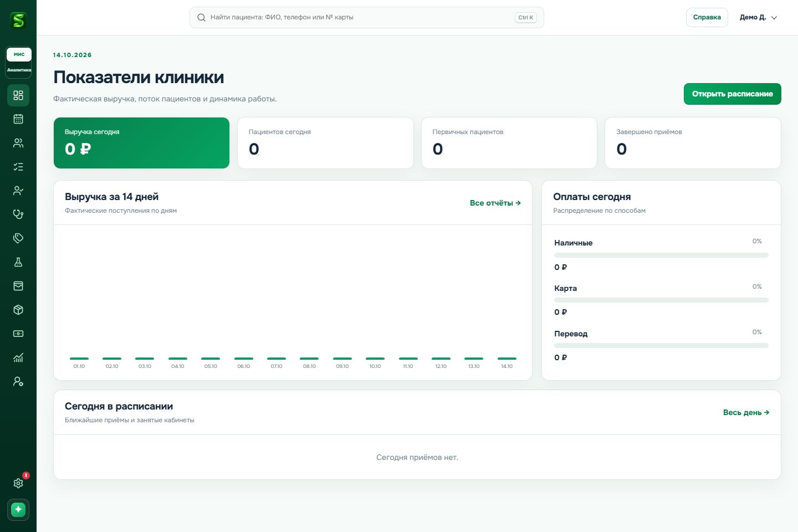The image size is (798, 532).
Task: Open the patients group icon in sidebar
Action: (18, 143)
